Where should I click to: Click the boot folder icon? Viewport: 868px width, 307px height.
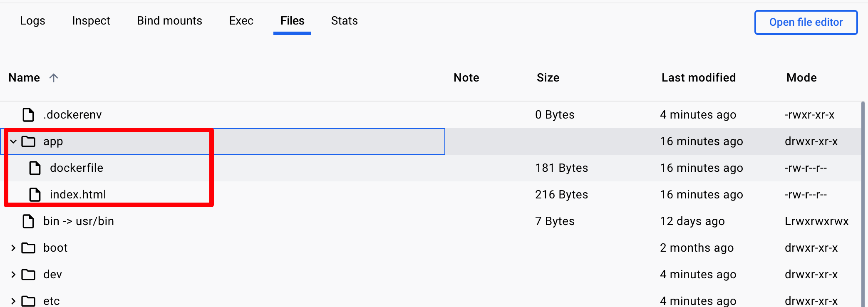(x=28, y=248)
